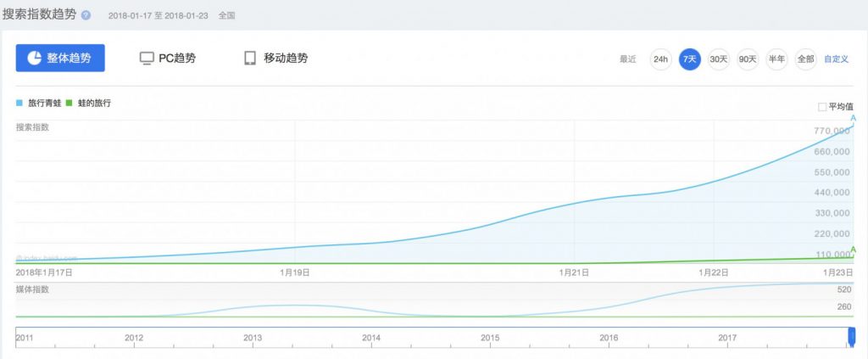The height and width of the screenshot is (359, 868).
Task: Click the monitor icon for PC趋势
Action: click(147, 59)
